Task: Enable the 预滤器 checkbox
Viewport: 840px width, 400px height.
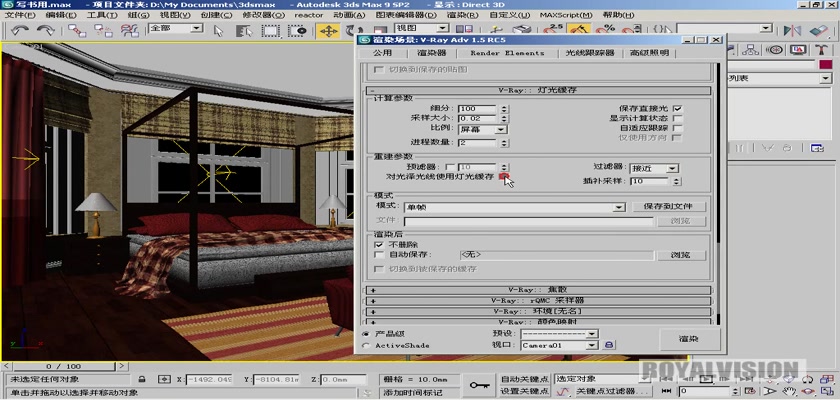Action: click(450, 168)
